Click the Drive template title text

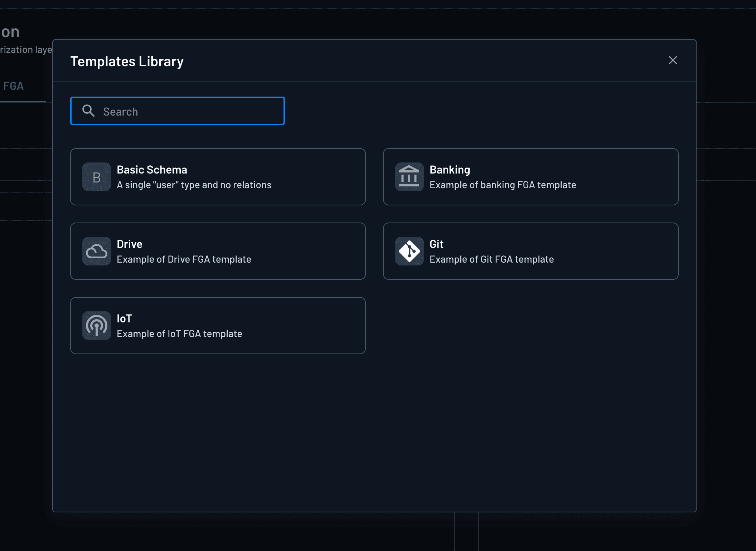pyautogui.click(x=129, y=244)
